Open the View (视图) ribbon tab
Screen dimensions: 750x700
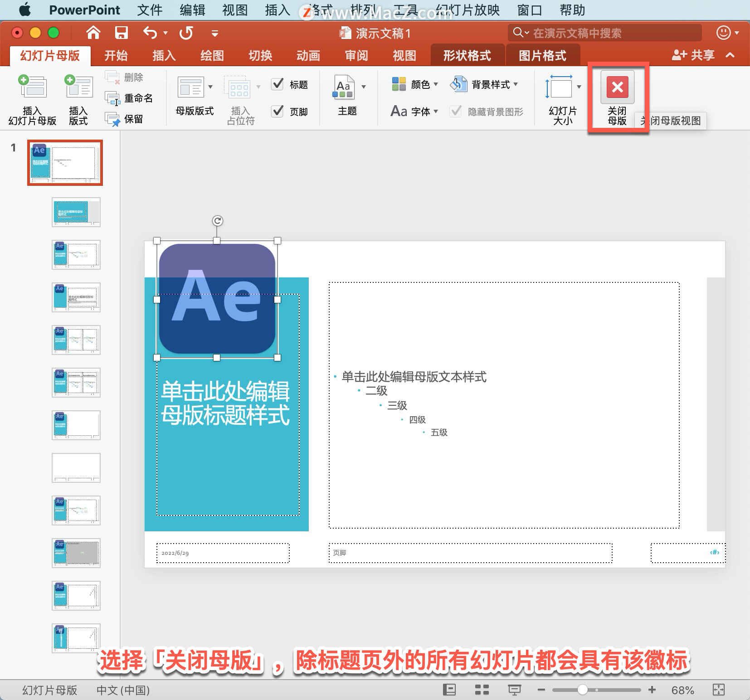[404, 56]
